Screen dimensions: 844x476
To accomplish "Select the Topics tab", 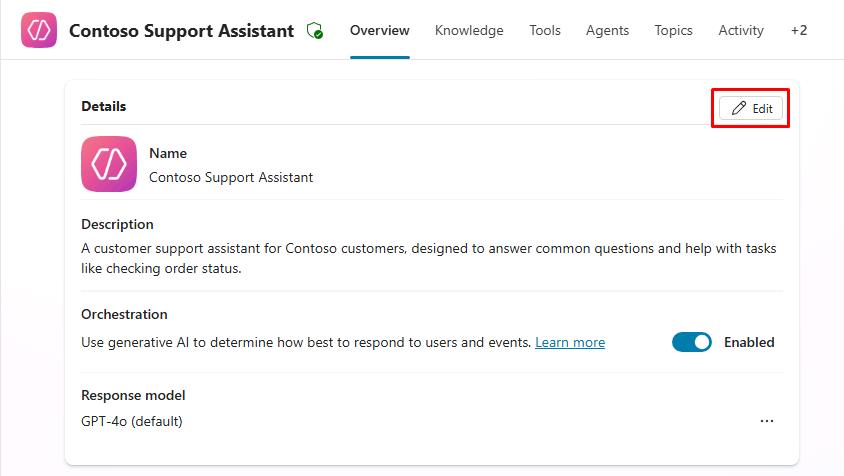I will pos(673,30).
